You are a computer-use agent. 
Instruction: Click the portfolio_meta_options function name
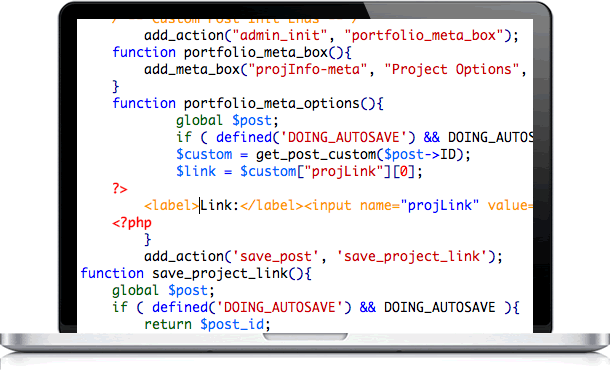272,104
